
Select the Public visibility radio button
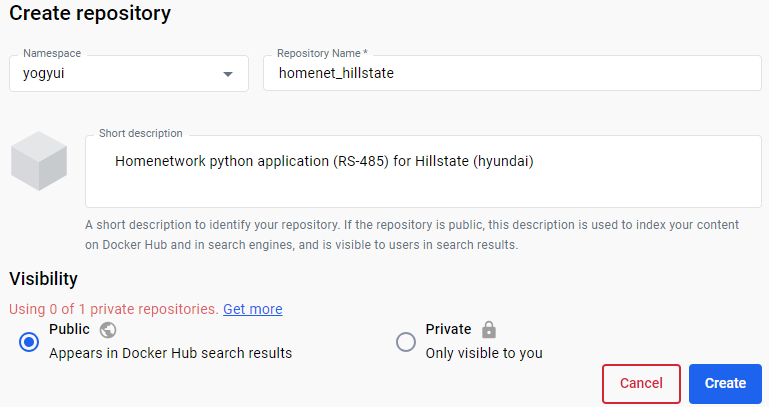(29, 342)
